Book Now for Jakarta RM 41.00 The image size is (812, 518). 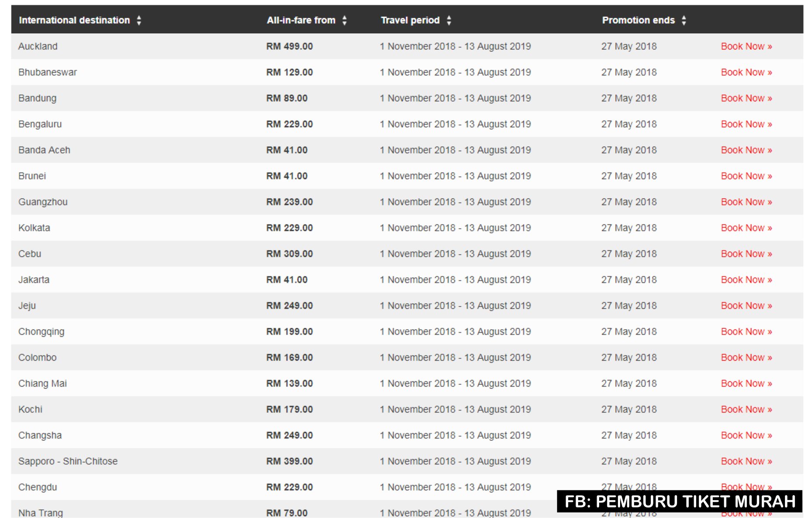pos(746,280)
